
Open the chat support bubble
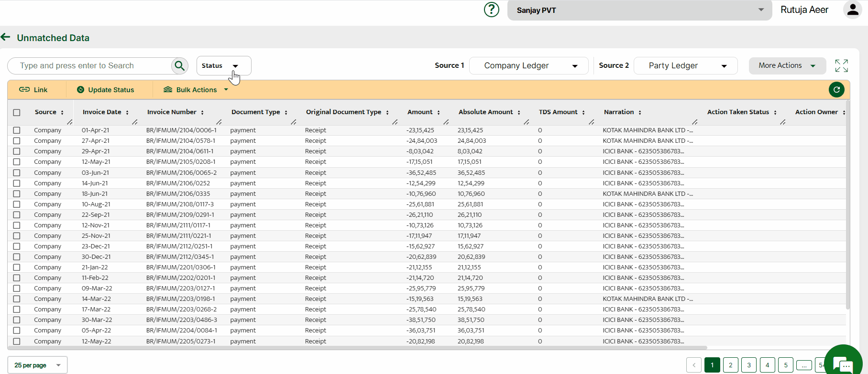842,364
